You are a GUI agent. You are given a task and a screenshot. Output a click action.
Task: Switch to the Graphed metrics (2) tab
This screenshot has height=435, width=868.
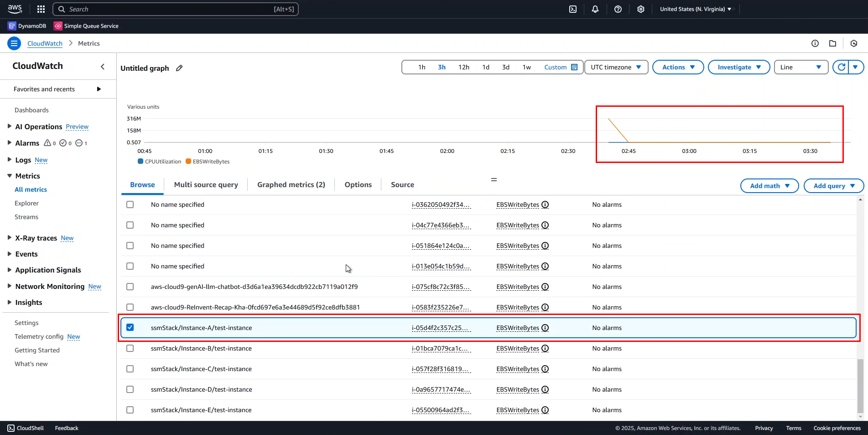pyautogui.click(x=291, y=184)
